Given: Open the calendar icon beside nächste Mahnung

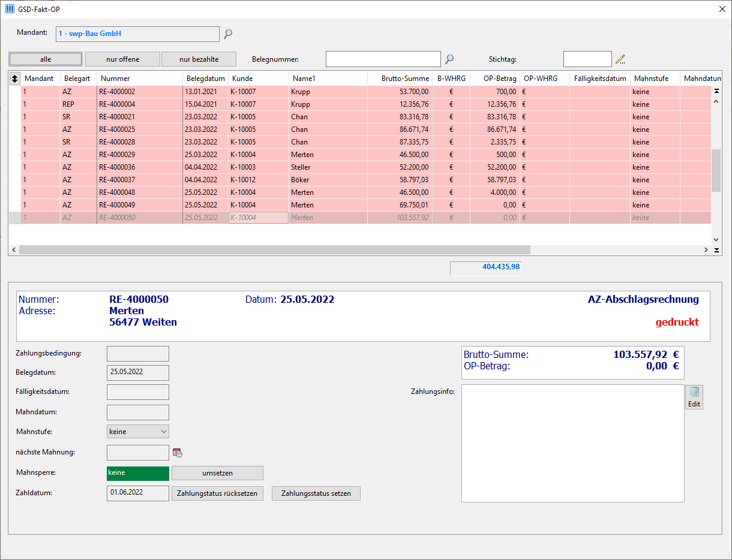Looking at the screenshot, I should (177, 453).
